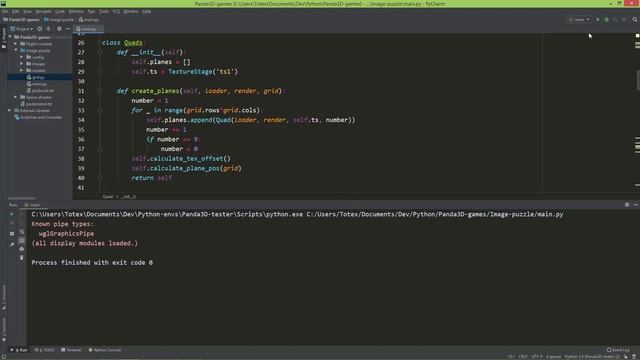The image size is (640, 360).
Task: Click CRLF line separator in status bar
Action: tap(523, 357)
